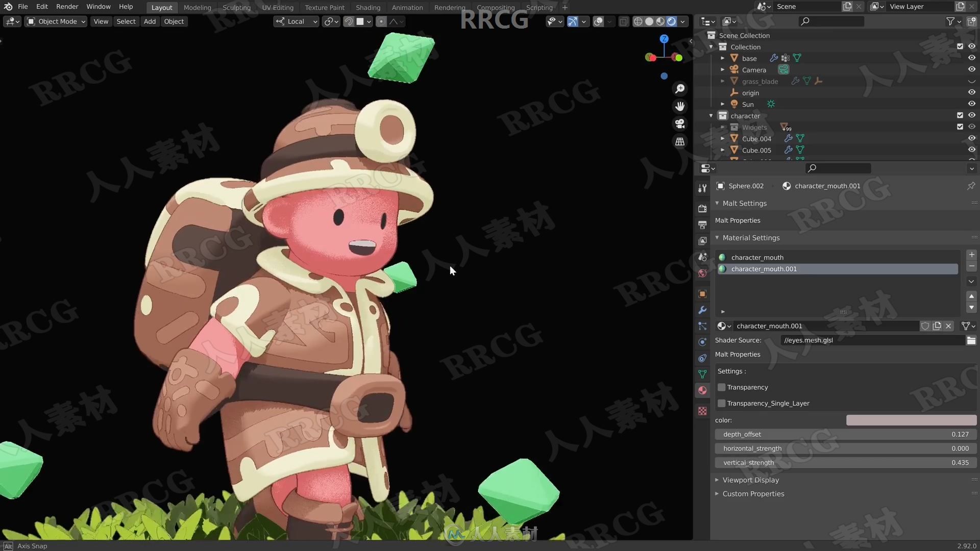The width and height of the screenshot is (980, 551).
Task: Toggle Transparency_Single_Layer checkbox
Action: coord(721,403)
